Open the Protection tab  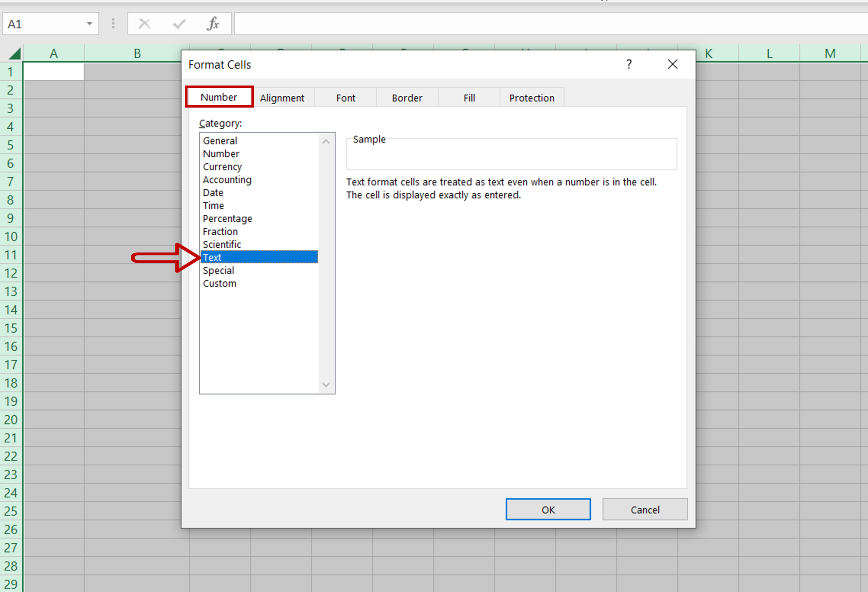point(532,97)
